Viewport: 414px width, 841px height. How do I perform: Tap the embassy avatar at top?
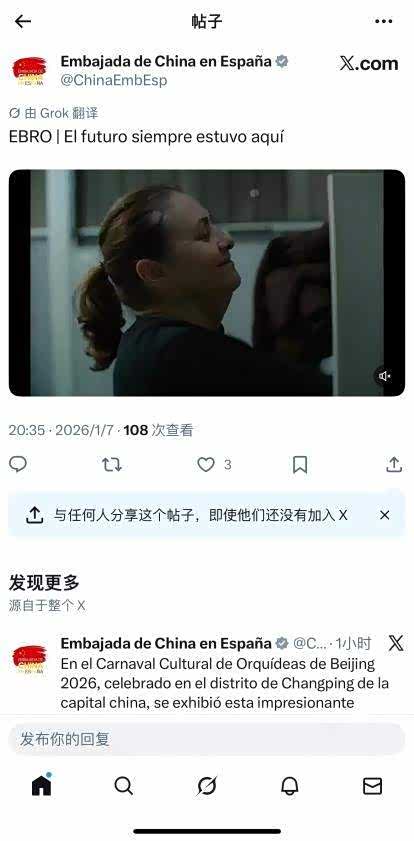29,71
